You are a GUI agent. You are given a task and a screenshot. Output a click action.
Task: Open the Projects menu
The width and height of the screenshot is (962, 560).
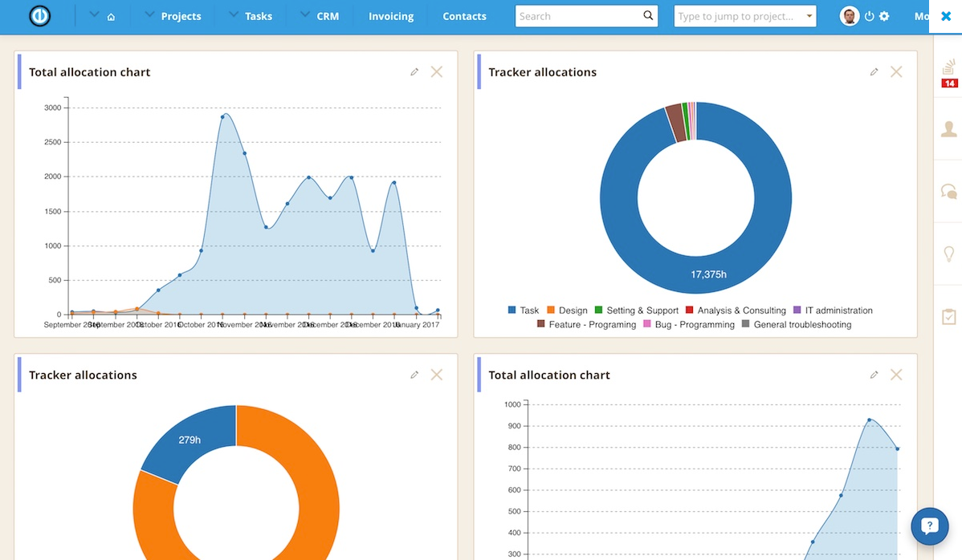coord(181,17)
